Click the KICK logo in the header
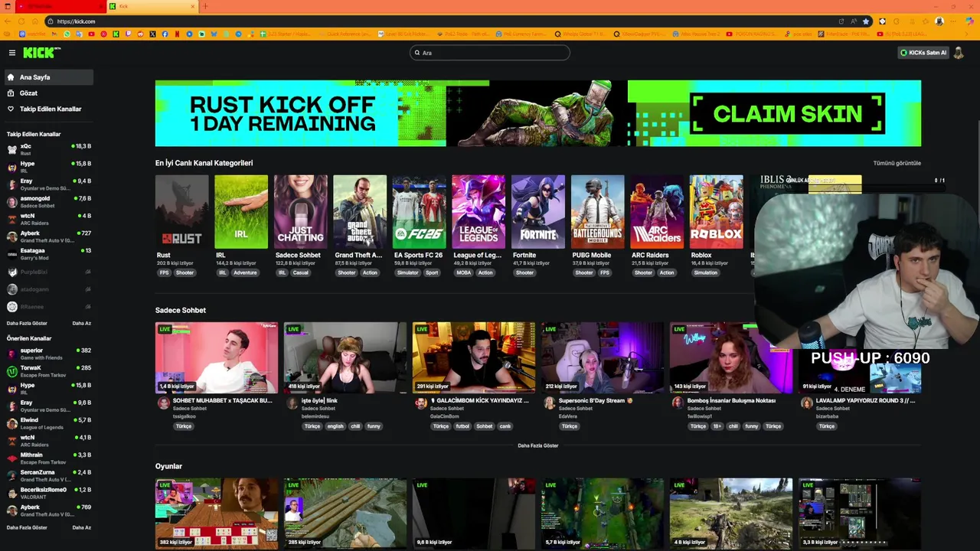This screenshot has height=551, width=980. [x=41, y=53]
